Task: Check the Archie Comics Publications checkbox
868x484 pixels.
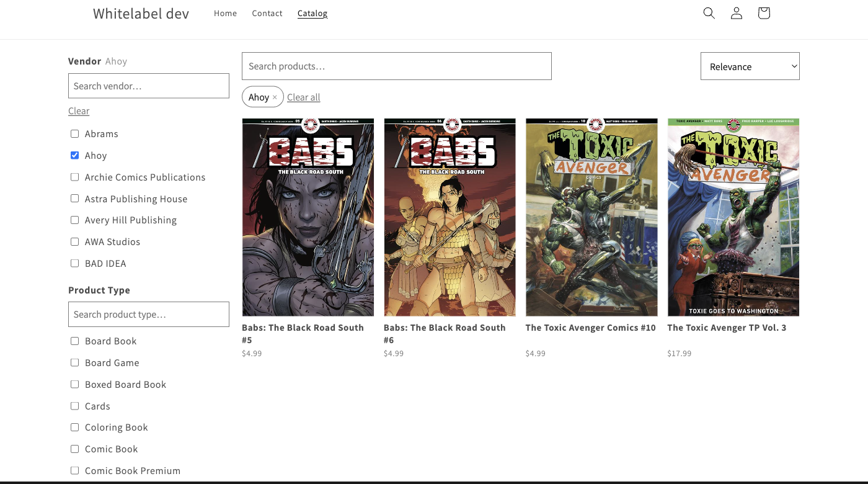Action: coord(75,177)
